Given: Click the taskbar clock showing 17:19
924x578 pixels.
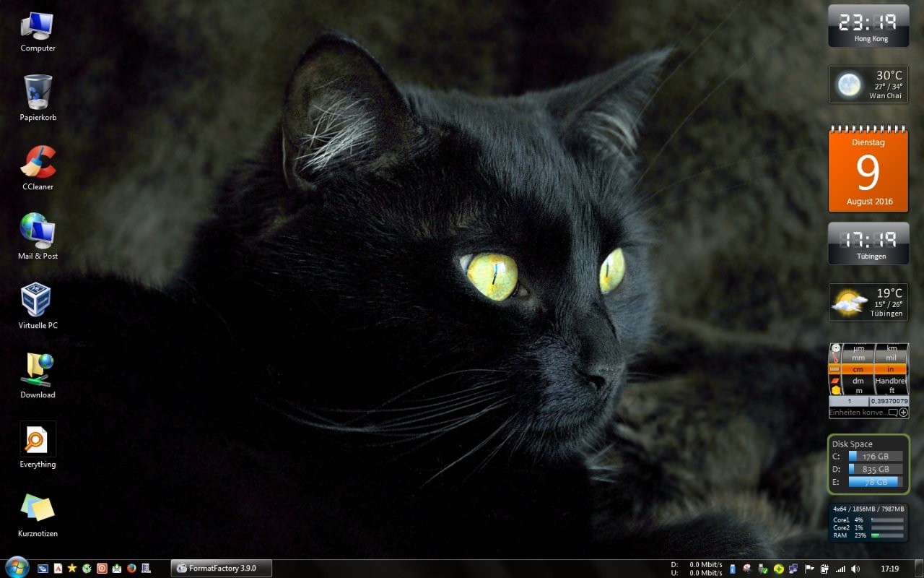Looking at the screenshot, I should [x=890, y=569].
